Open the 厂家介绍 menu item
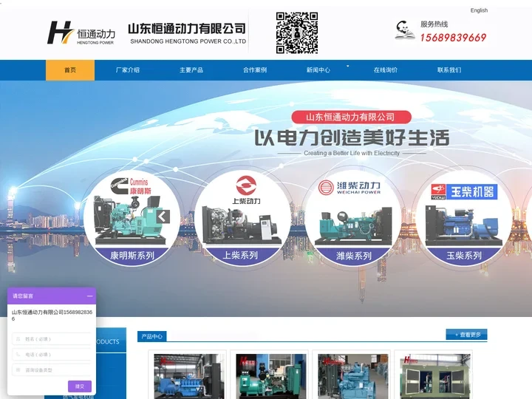Image resolution: width=532 pixels, height=399 pixels. pyautogui.click(x=128, y=70)
